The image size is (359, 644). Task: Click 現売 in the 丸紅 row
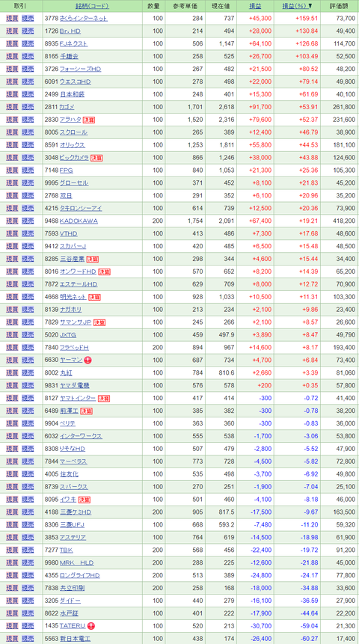tap(28, 373)
